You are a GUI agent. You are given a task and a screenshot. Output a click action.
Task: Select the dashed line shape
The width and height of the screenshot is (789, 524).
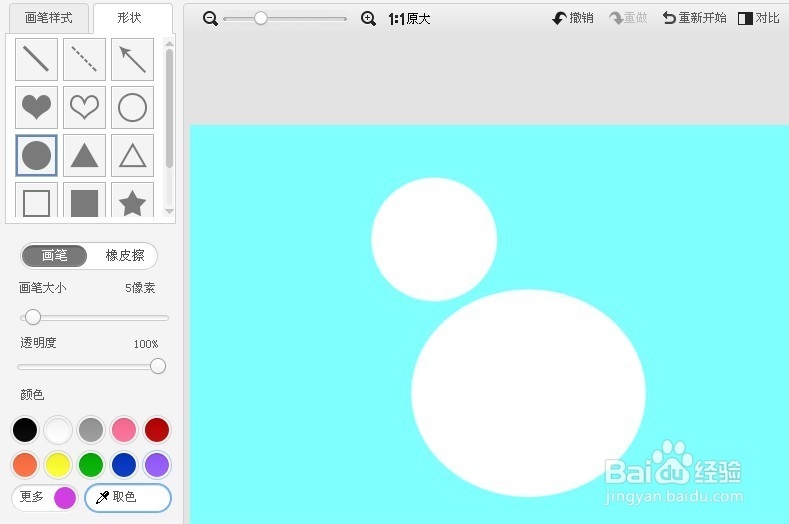point(84,59)
